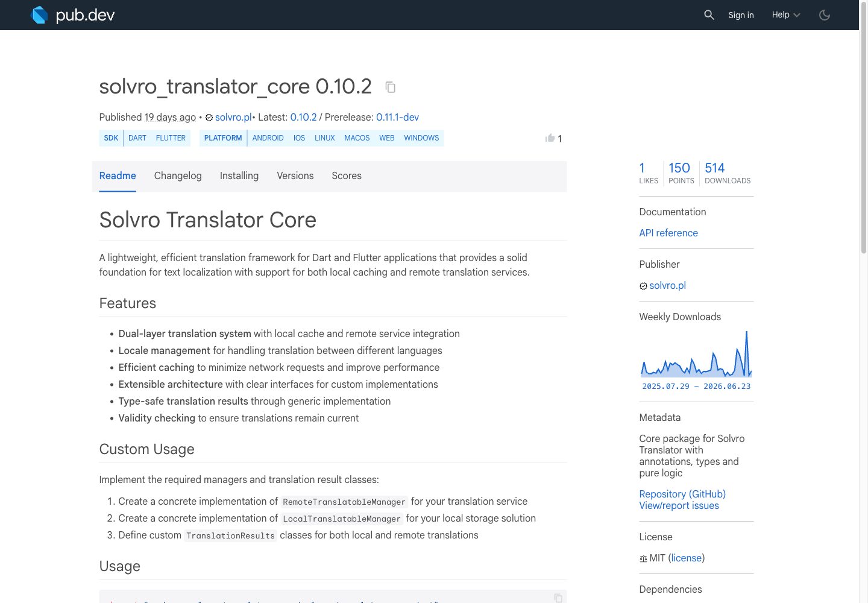Open the search magnifier icon

[x=709, y=15]
